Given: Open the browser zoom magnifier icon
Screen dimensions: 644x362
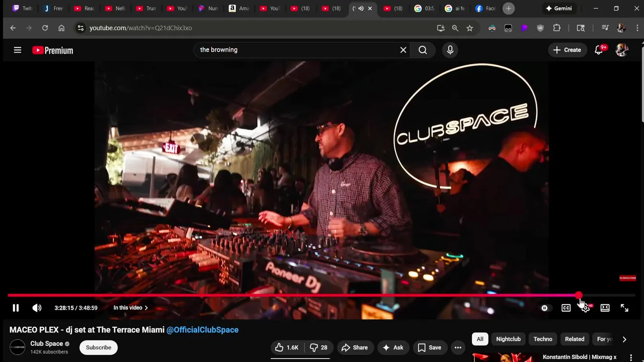Looking at the screenshot, I should 455,28.
